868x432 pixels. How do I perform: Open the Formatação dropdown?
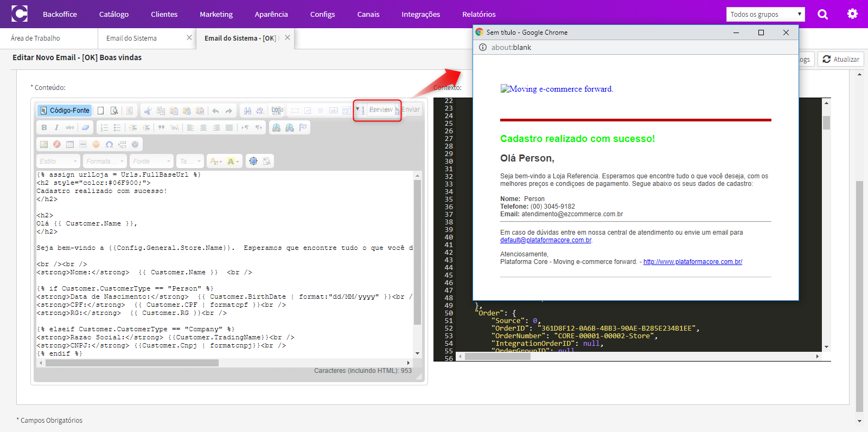(105, 162)
